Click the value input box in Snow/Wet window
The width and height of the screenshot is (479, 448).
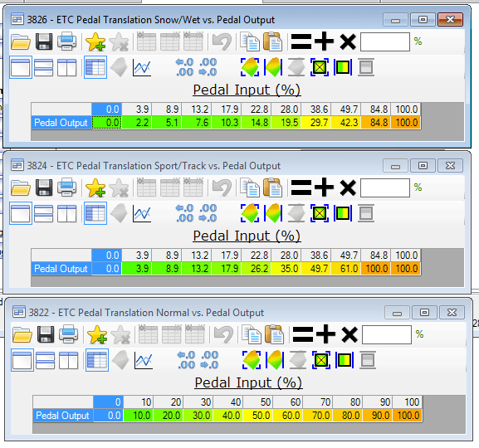(385, 41)
